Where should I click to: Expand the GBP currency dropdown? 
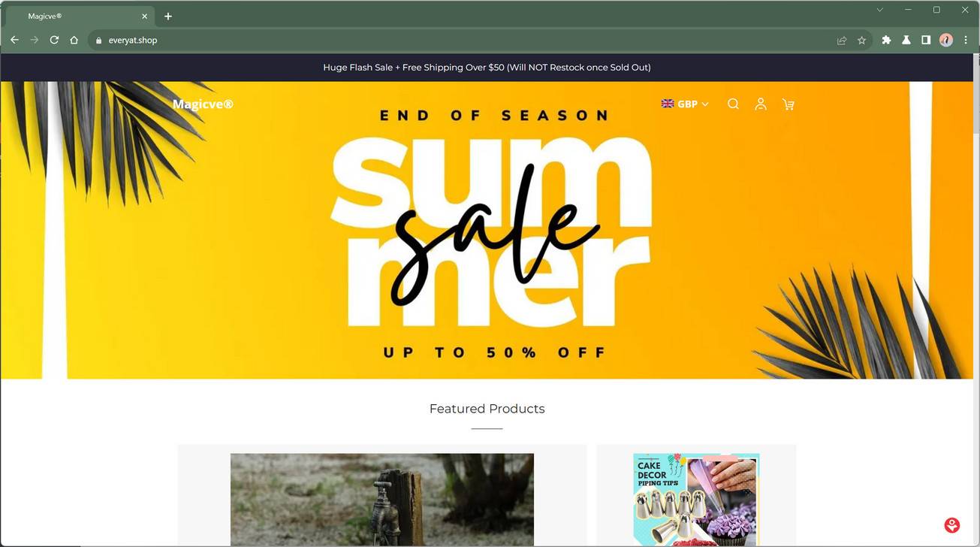[685, 104]
